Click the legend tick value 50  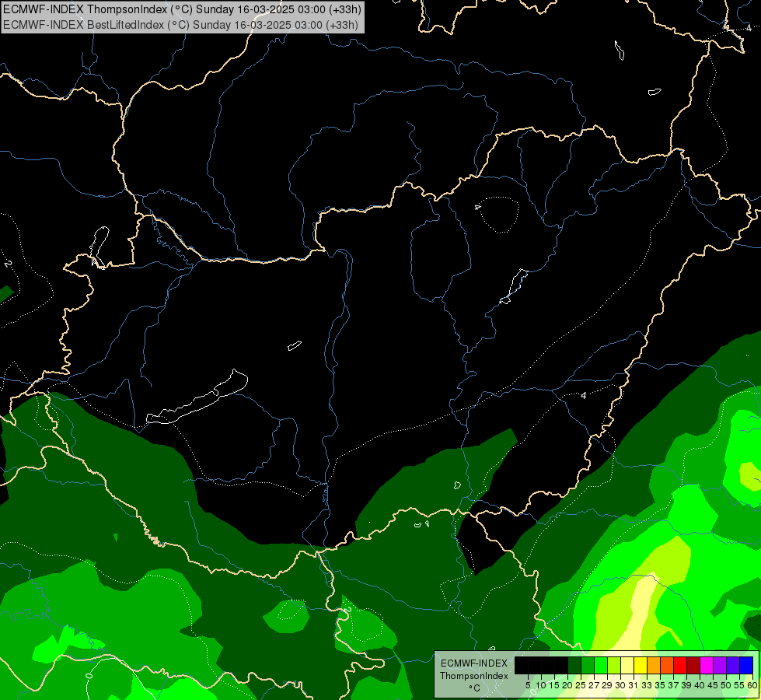click(x=727, y=685)
